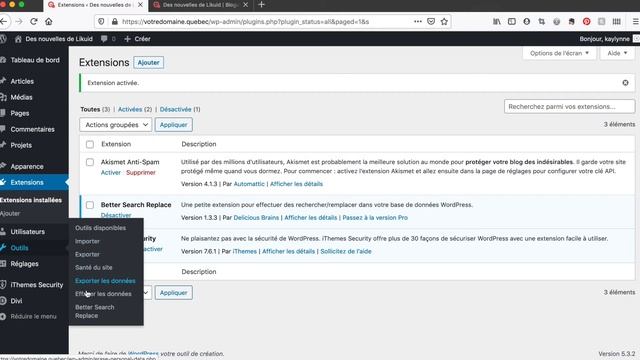
Task: Open the page actions three-dots menu
Action: (x=418, y=22)
